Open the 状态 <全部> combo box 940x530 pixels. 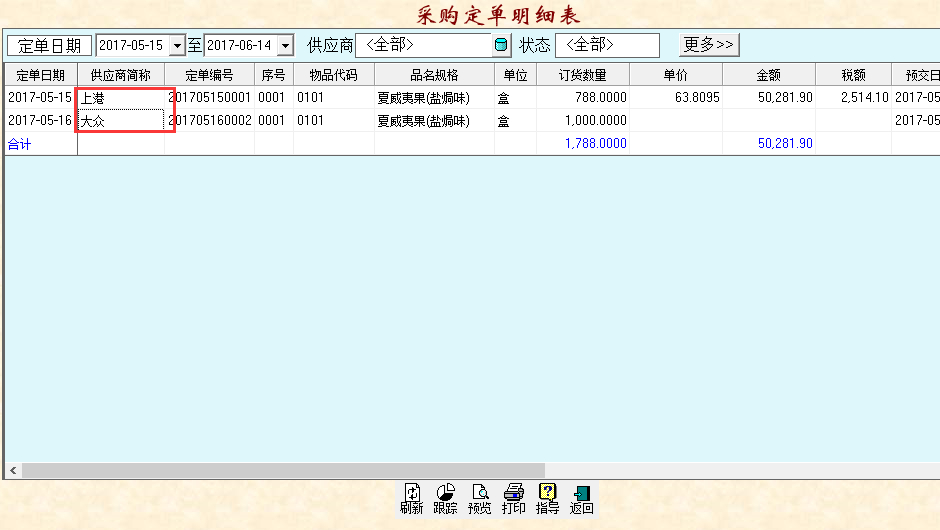(x=607, y=45)
